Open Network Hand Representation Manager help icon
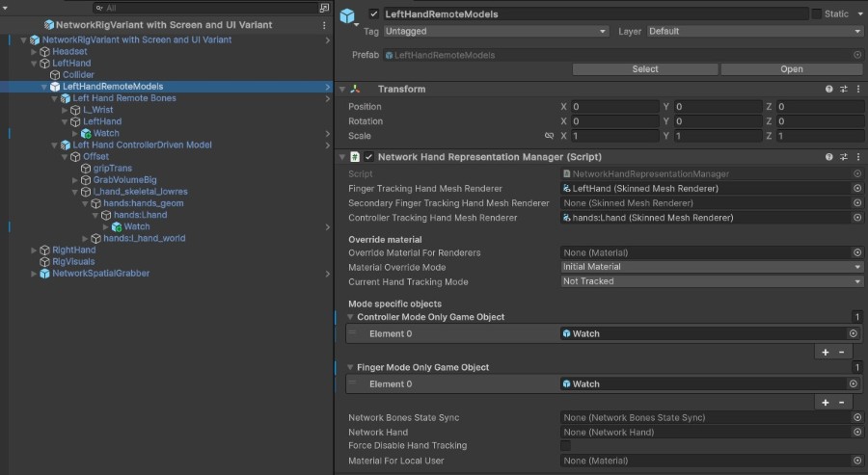Image resolution: width=868 pixels, height=475 pixels. coord(828,157)
